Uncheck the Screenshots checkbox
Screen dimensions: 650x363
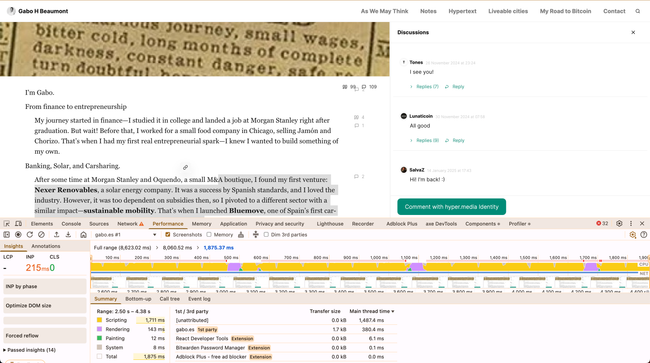click(x=167, y=235)
